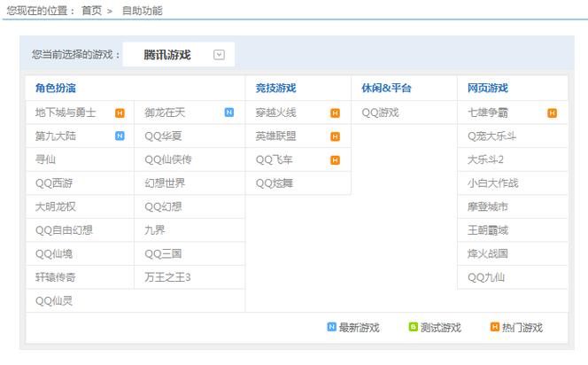Image resolution: width=588 pixels, height=365 pixels.
Task: Choose the game 九界
Action: tap(155, 230)
